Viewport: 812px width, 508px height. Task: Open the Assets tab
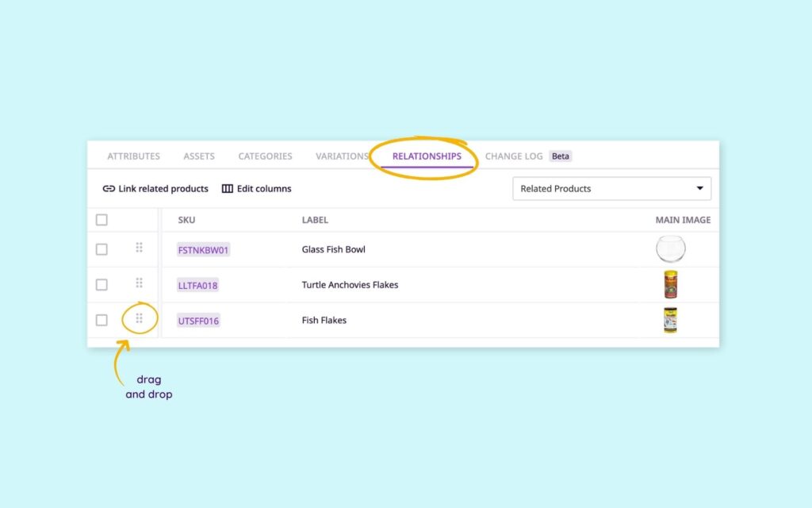pos(199,156)
